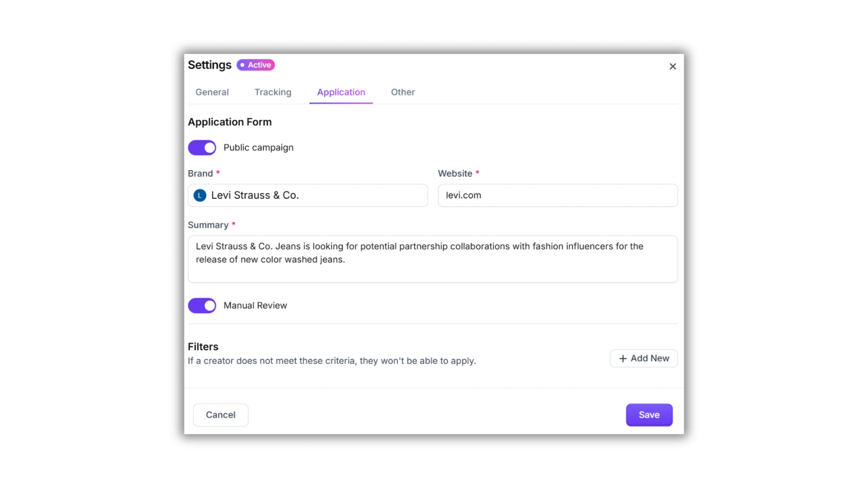The image size is (868, 488).
Task: Open the Tracking tab
Action: pos(273,92)
